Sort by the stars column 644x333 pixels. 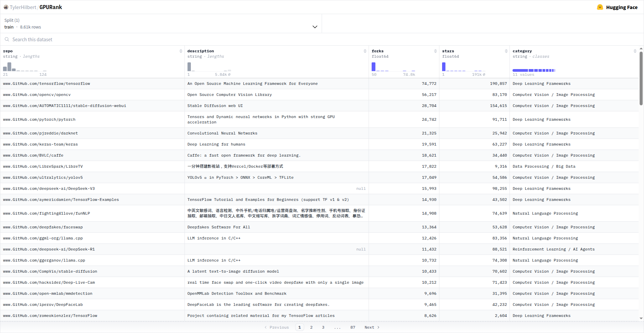pos(506,51)
